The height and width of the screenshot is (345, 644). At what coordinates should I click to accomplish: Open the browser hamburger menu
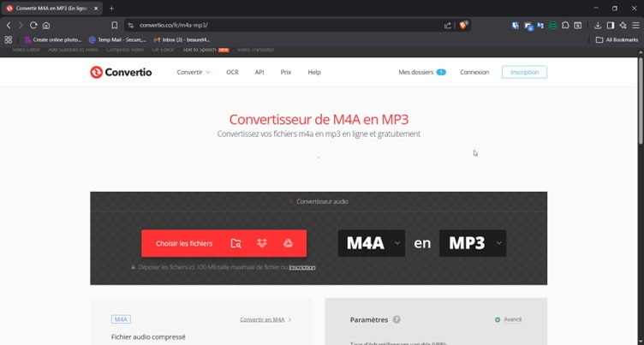[x=635, y=26]
